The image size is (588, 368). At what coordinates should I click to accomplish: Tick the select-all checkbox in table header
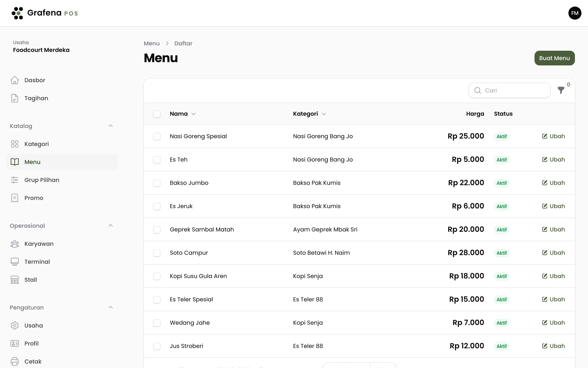click(x=157, y=114)
